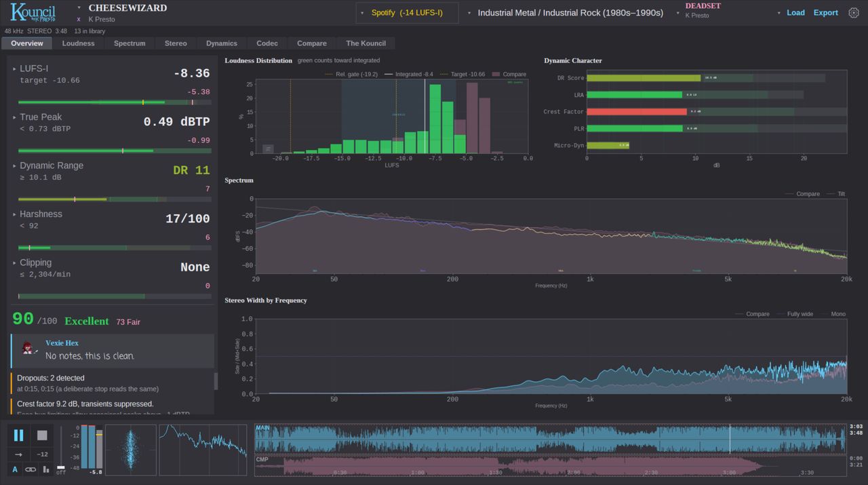
Task: Click the Export link
Action: (x=825, y=13)
